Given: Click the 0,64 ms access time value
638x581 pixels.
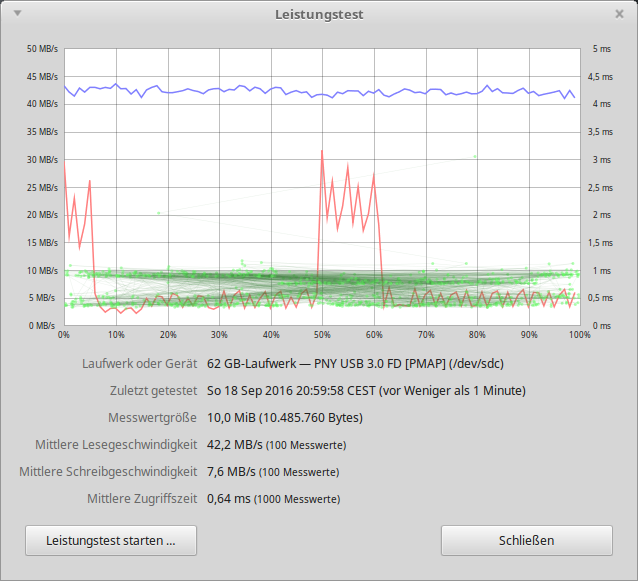Looking at the screenshot, I should (x=228, y=498).
